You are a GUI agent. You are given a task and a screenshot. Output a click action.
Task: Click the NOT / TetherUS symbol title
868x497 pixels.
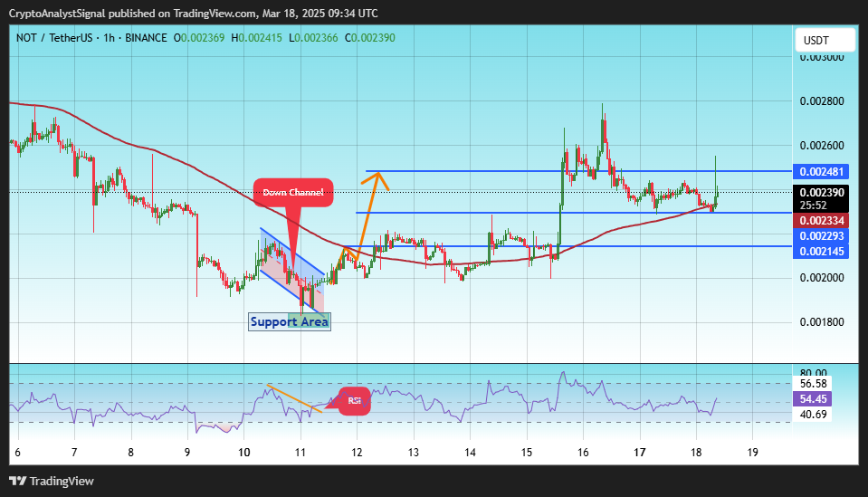[x=54, y=38]
